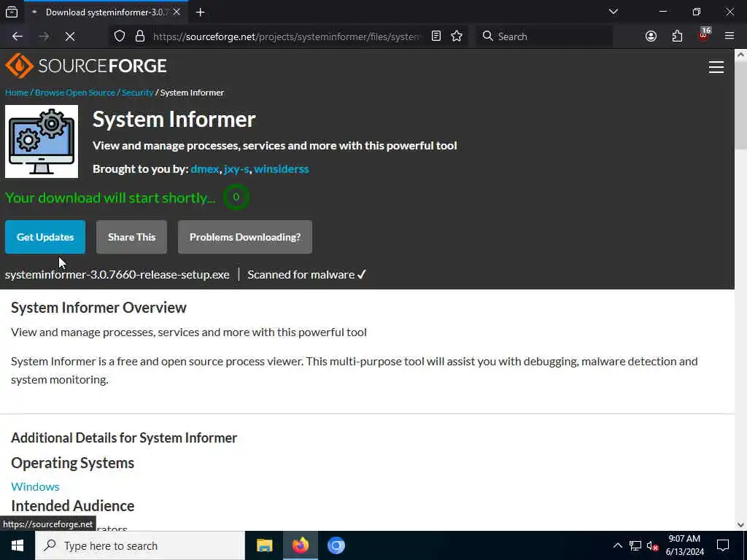Click the download countdown circle
The image size is (747, 560).
click(236, 197)
